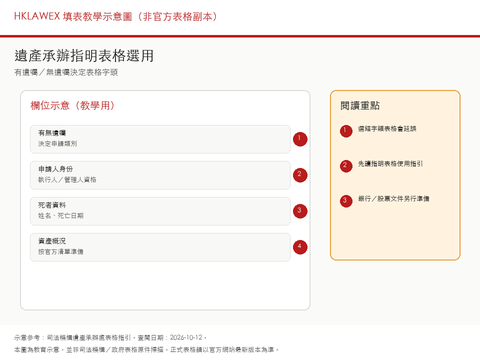Screen dimensions: 480x360
Task: Click the 閱讀重點 panel heading
Action: click(360, 106)
